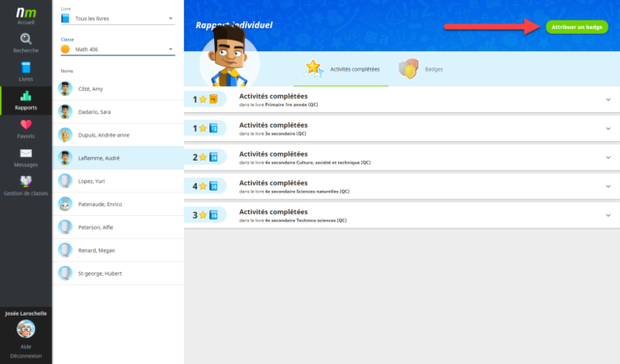Viewport: 620px width, 364px height.
Task: Click book icon in 3e secondaire row
Action: [x=213, y=128]
